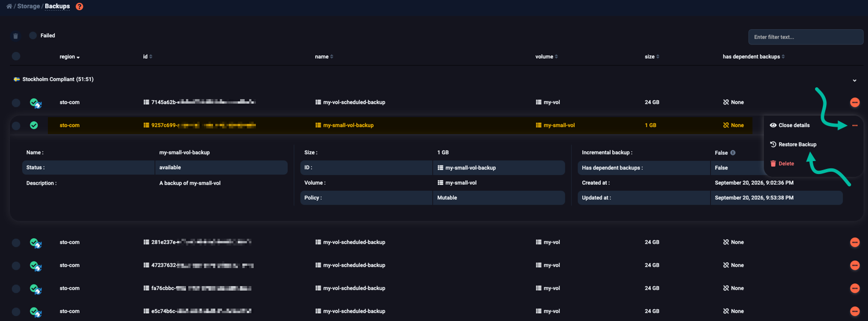This screenshot has width=868, height=321.
Task: Focus the Enter filter text field
Action: coord(805,37)
